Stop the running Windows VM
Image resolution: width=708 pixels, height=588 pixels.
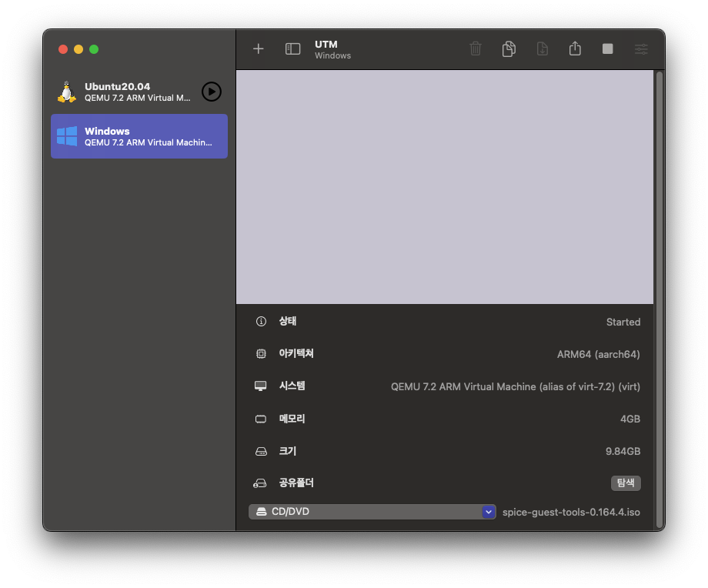pos(608,48)
